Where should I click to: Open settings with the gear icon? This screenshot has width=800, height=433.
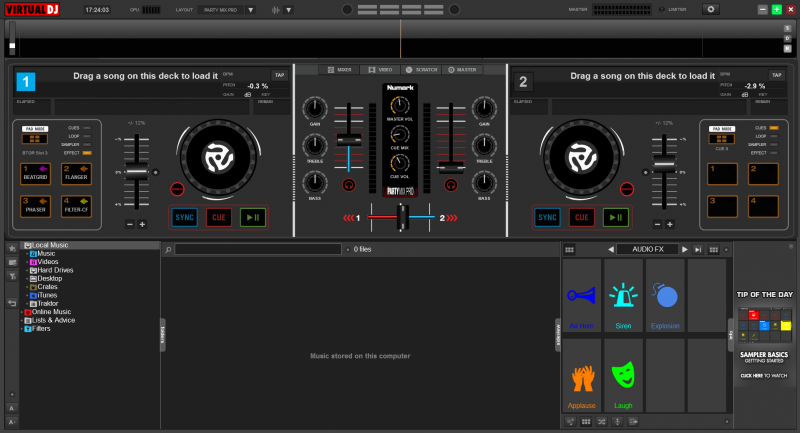click(x=711, y=9)
